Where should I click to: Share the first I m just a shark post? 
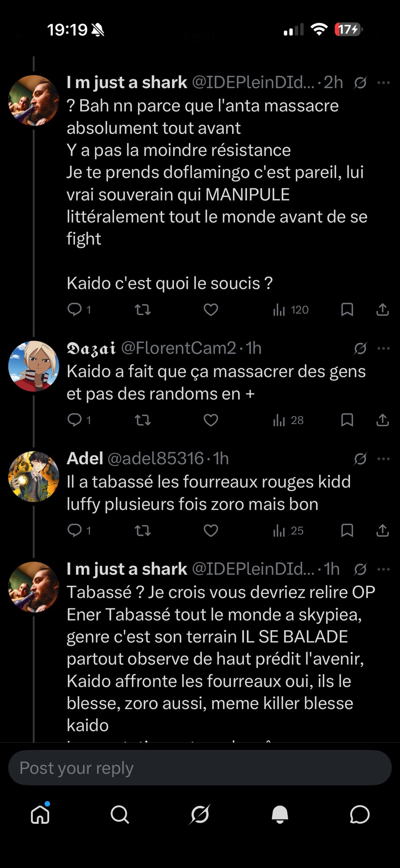383,310
